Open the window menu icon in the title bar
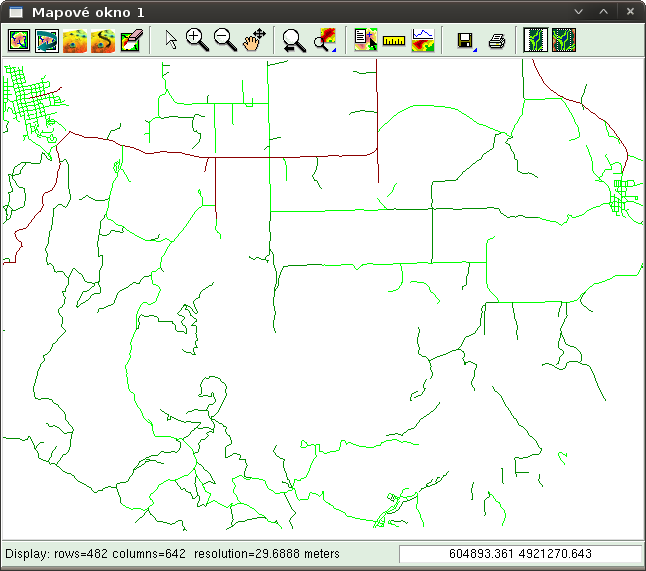Viewport: 646px width, 571px height. pyautogui.click(x=16, y=12)
